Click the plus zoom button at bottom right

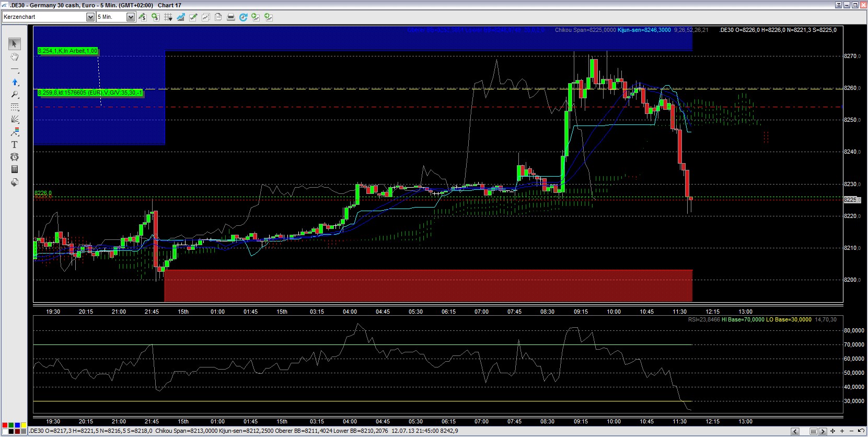[x=842, y=431]
